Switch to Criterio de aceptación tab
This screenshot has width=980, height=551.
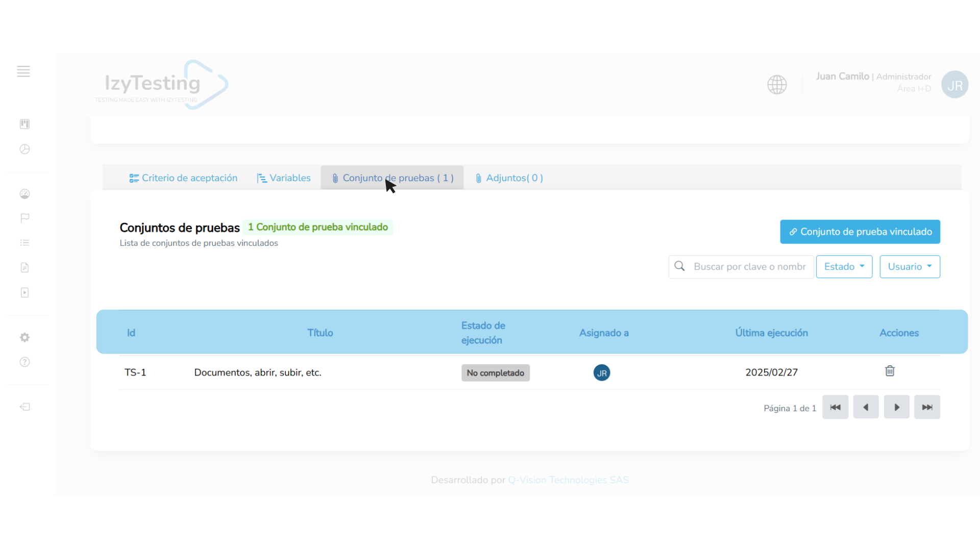(x=183, y=178)
